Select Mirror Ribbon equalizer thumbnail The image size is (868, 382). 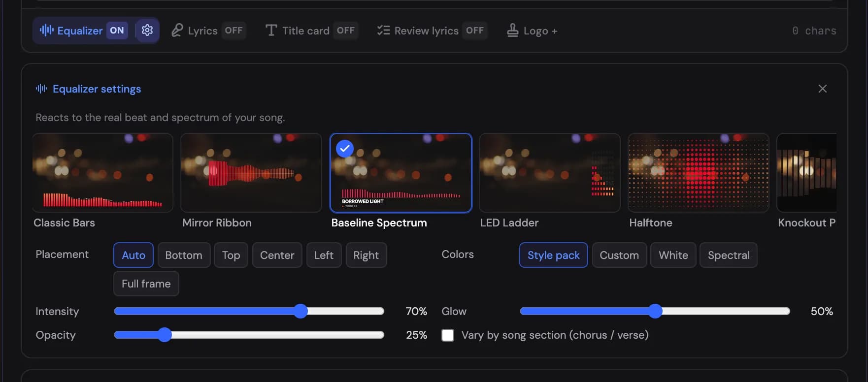click(251, 173)
